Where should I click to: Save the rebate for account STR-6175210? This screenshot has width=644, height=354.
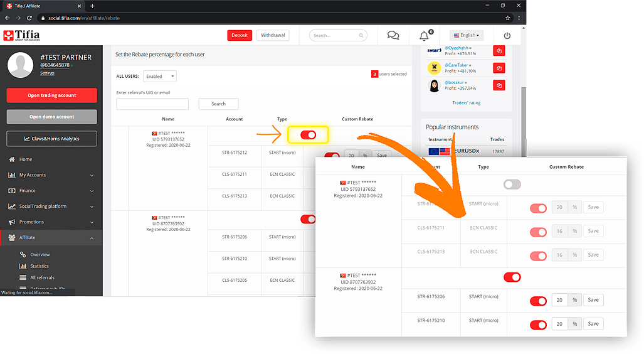pos(593,324)
